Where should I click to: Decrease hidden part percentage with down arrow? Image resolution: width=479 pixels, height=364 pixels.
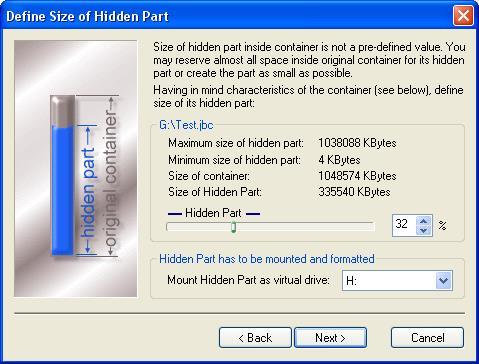pyautogui.click(x=424, y=230)
